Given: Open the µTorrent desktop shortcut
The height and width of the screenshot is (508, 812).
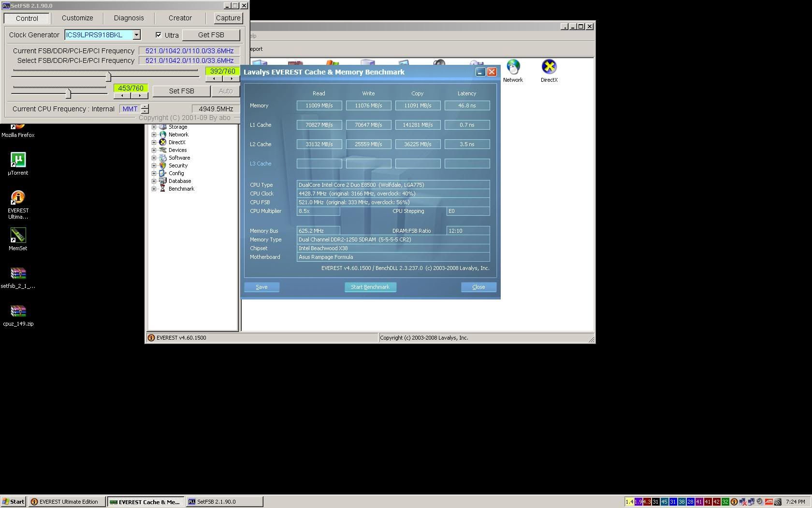Looking at the screenshot, I should [x=18, y=164].
